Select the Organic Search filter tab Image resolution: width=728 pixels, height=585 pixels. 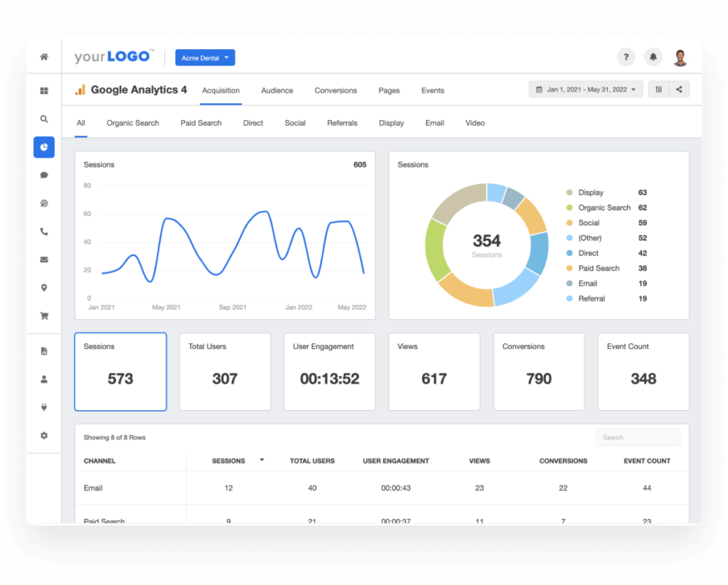pyautogui.click(x=132, y=122)
